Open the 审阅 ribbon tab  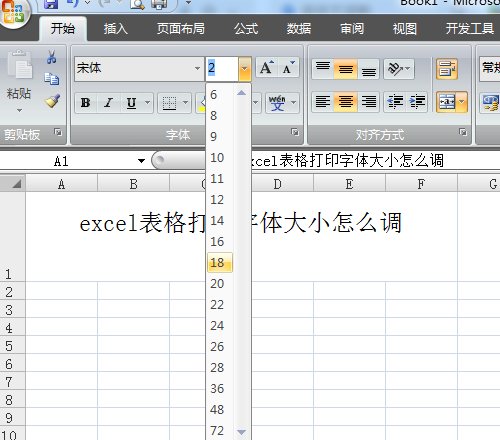tap(352, 29)
